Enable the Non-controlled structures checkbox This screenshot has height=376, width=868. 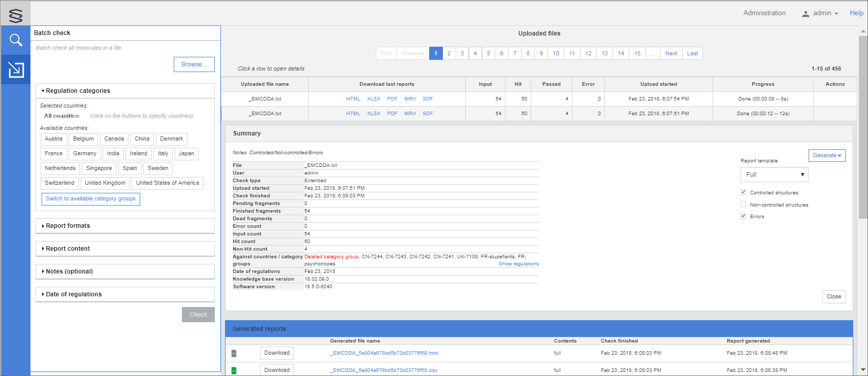744,204
